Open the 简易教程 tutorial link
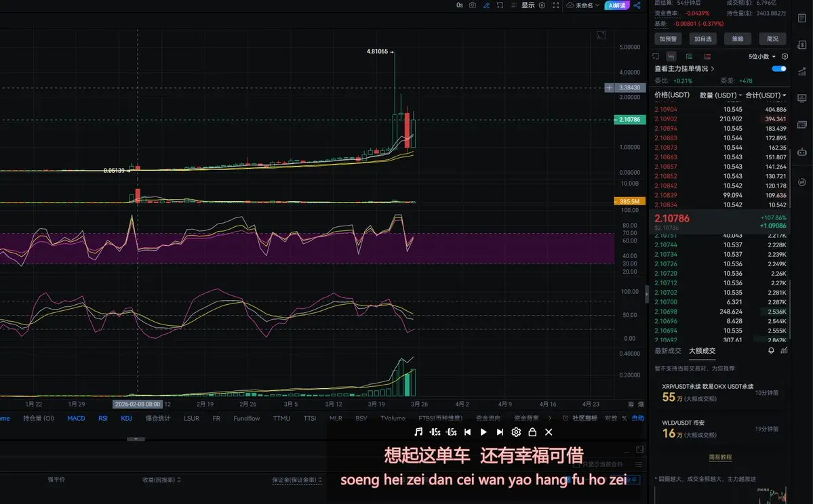813x504 pixels. coord(720,457)
